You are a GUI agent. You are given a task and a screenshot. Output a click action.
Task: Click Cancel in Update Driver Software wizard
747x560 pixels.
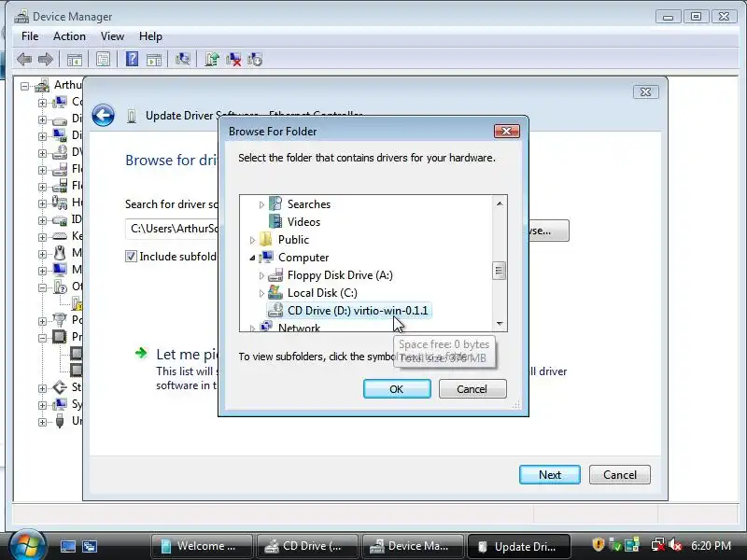click(619, 474)
